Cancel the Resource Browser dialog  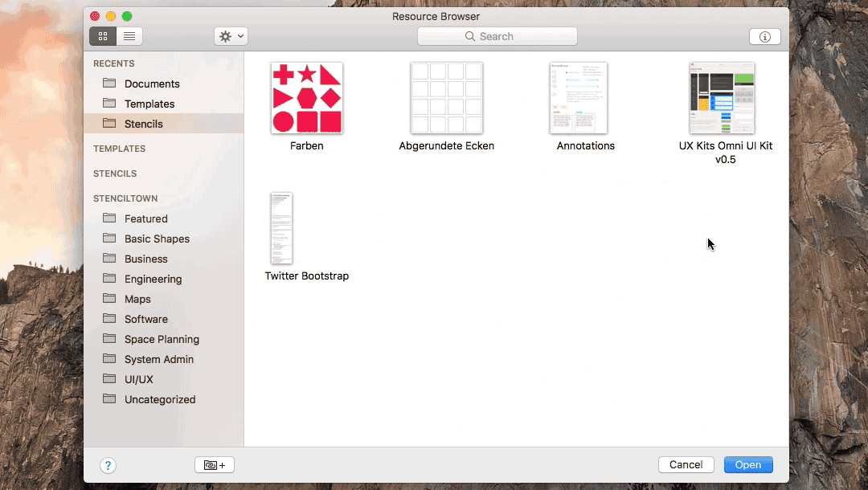tap(686, 464)
